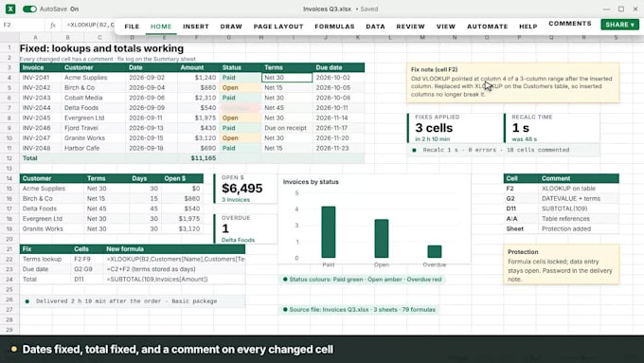Viewport: 644px width, 363px height.
Task: Open the HELP ribbon tab
Action: 528,27
